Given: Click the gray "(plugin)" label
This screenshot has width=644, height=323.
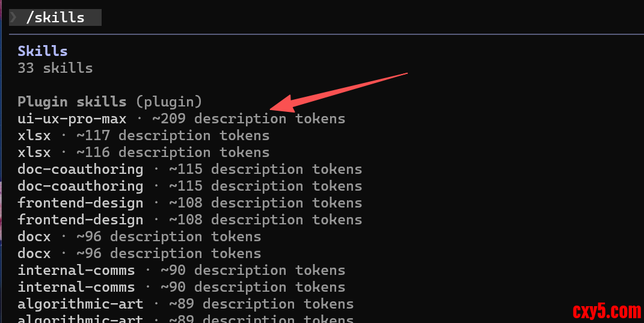Looking at the screenshot, I should pos(168,102).
